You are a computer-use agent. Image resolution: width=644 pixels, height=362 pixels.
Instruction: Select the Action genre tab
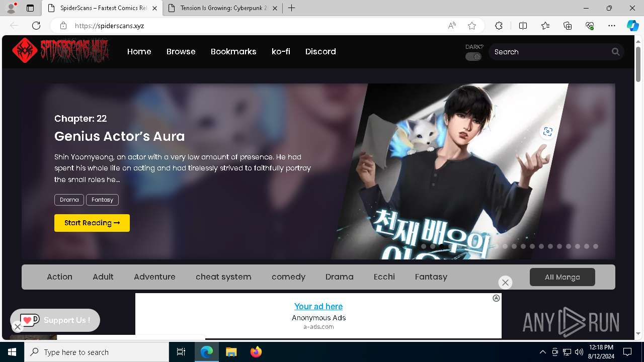(x=59, y=277)
